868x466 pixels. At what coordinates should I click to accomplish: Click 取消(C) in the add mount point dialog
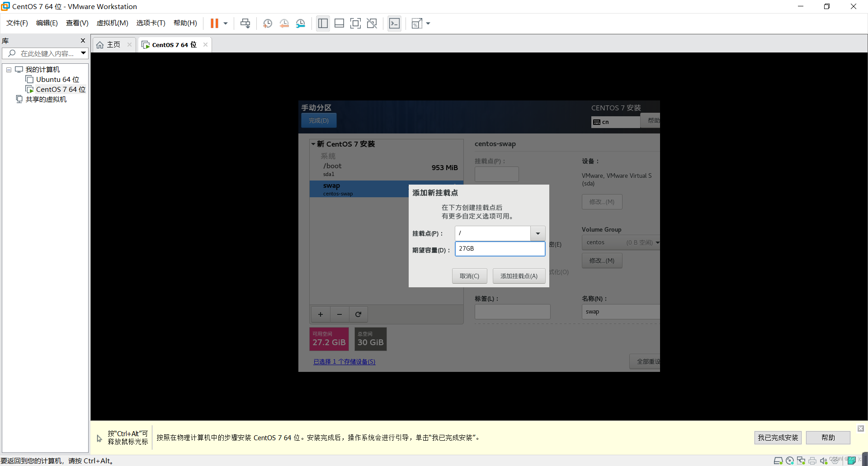(x=469, y=276)
